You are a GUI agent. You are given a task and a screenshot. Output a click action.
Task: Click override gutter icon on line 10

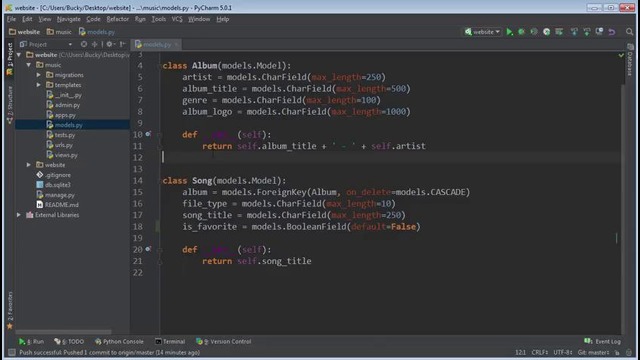(x=148, y=134)
